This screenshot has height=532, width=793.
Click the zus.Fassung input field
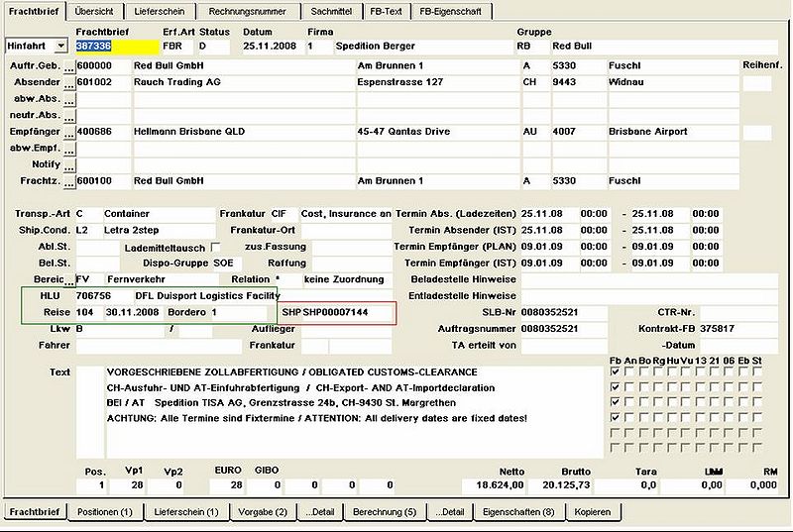(x=352, y=247)
